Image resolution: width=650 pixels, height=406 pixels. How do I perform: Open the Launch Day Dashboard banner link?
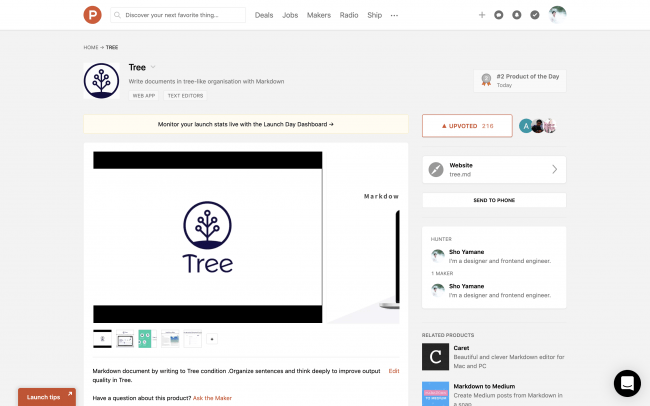tap(246, 124)
